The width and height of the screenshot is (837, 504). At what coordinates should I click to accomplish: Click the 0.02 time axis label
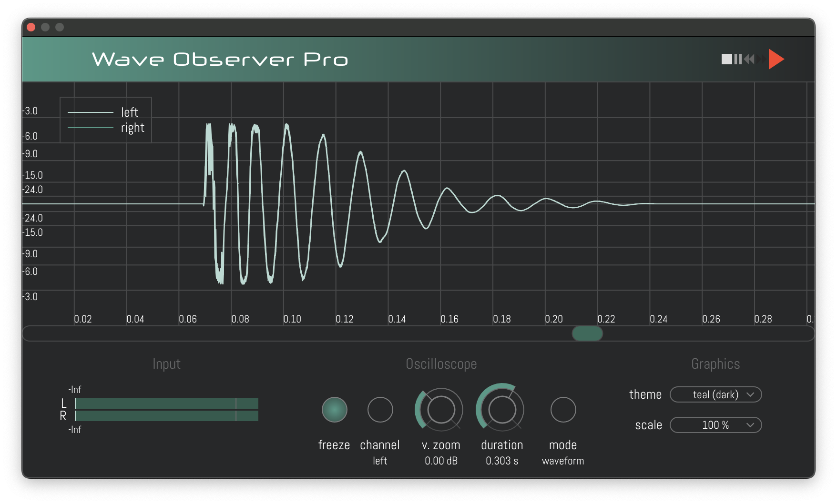pos(83,319)
